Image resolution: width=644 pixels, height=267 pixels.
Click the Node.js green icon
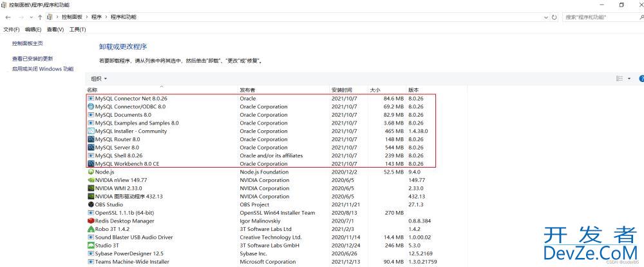point(91,172)
